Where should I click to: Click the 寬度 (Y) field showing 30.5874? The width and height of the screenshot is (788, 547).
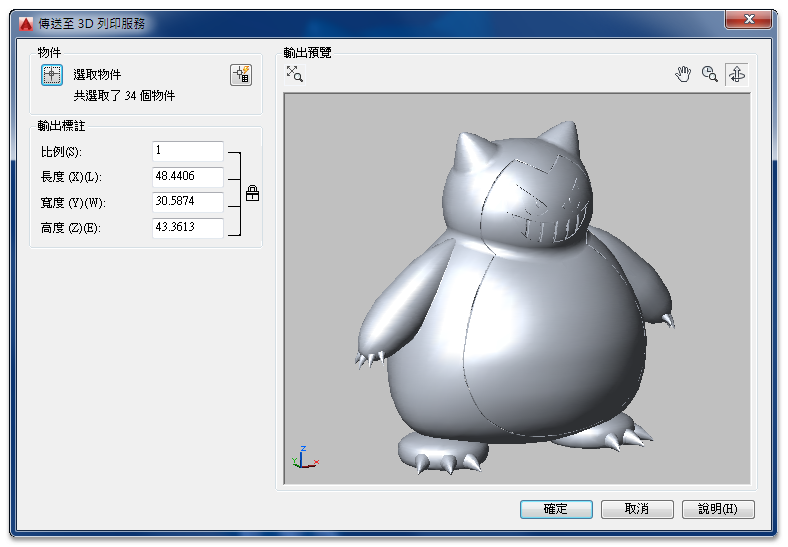coord(188,202)
